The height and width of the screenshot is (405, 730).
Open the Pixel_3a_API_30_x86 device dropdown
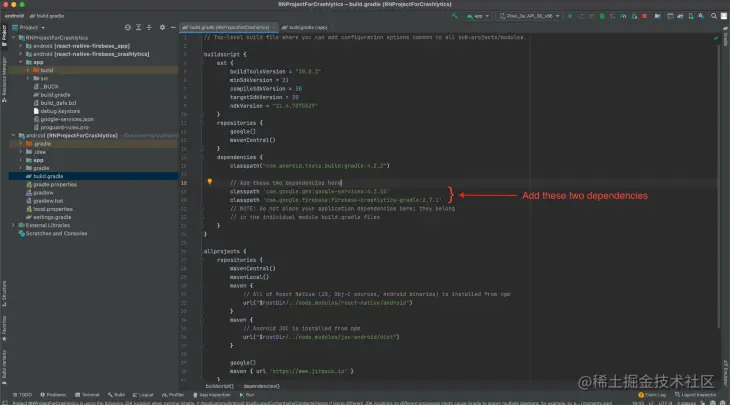(529, 16)
